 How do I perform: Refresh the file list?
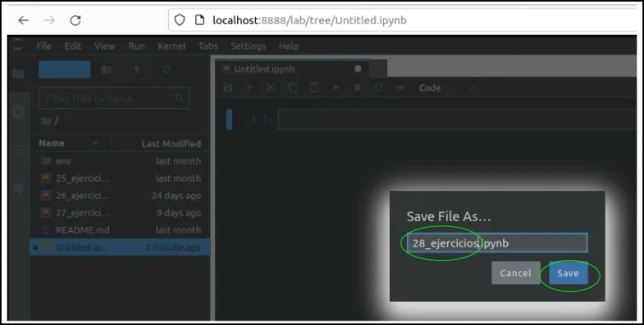166,69
